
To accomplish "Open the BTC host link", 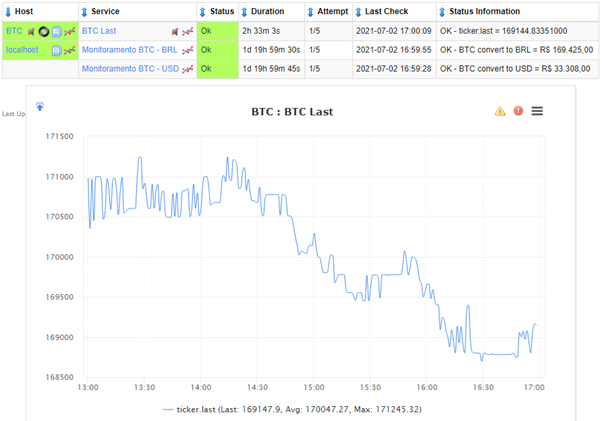I will [x=14, y=31].
